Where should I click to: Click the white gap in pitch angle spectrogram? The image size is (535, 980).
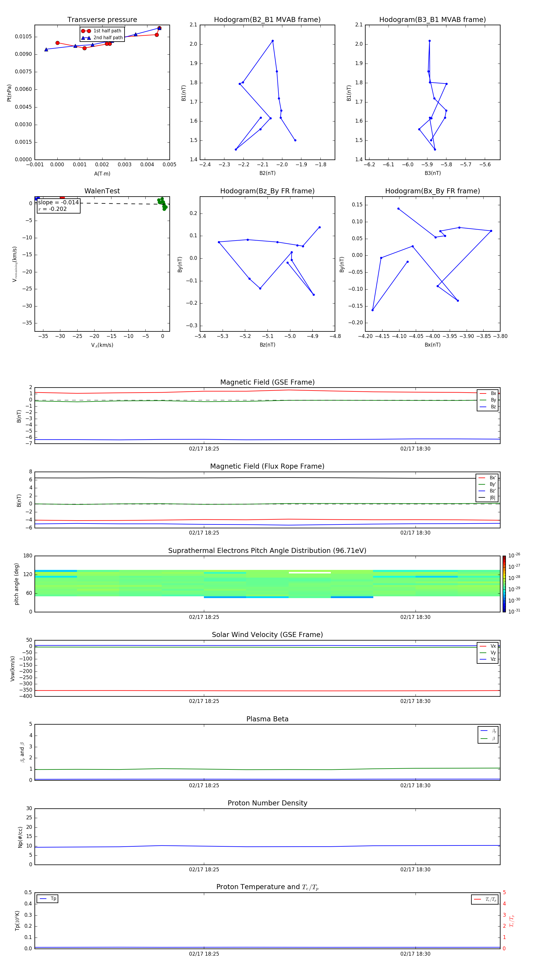click(x=310, y=573)
